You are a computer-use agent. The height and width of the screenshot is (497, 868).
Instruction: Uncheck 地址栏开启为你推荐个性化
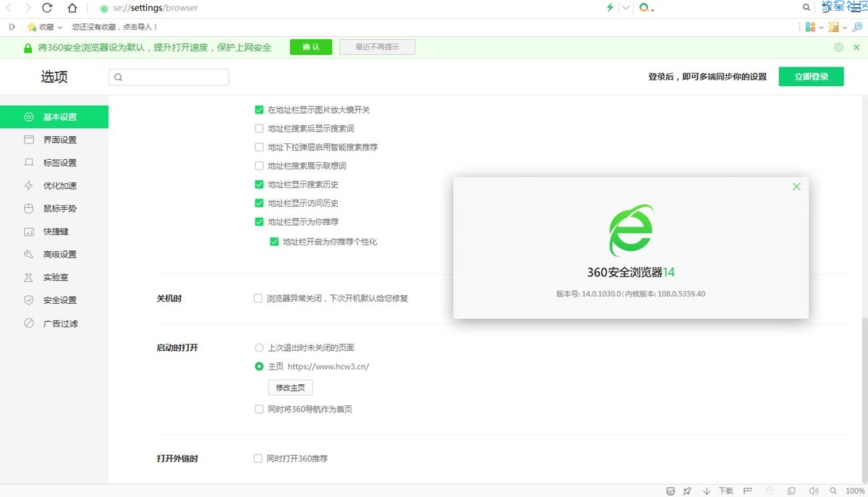point(274,242)
